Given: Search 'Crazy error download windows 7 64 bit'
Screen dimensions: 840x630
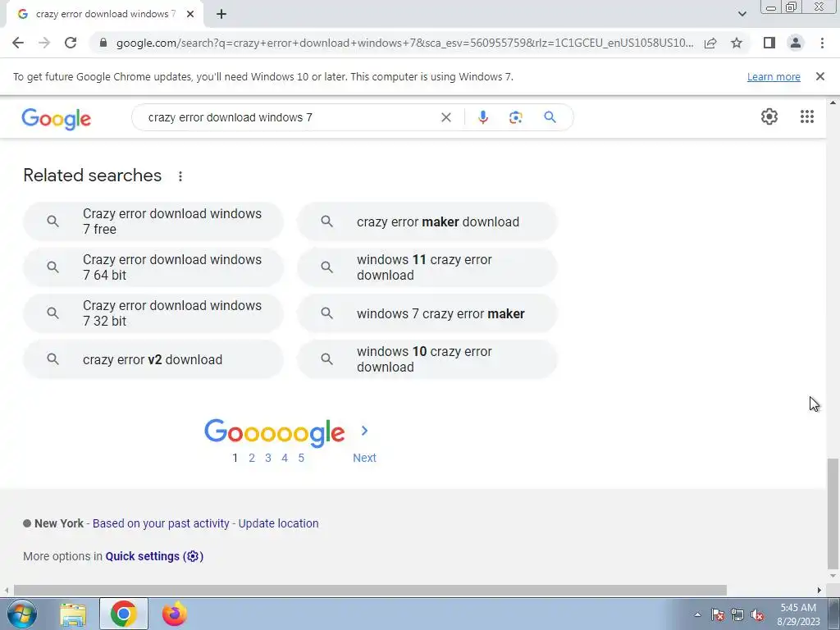Looking at the screenshot, I should point(153,267).
